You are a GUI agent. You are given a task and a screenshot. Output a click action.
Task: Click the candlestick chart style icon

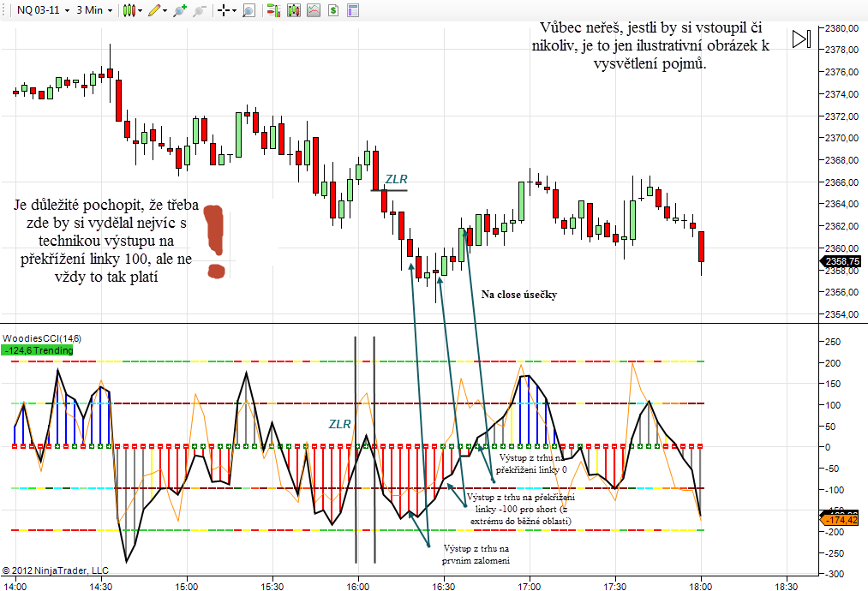129,10
